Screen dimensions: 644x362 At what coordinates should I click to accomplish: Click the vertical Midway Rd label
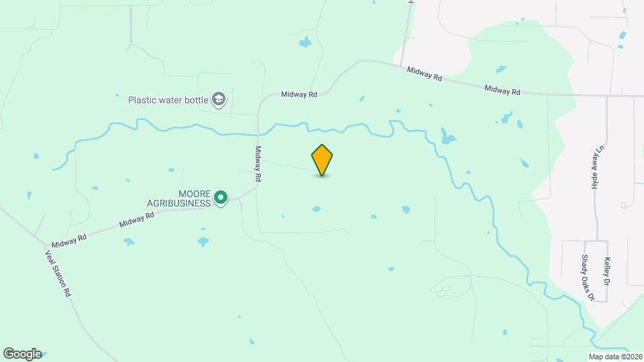258,164
